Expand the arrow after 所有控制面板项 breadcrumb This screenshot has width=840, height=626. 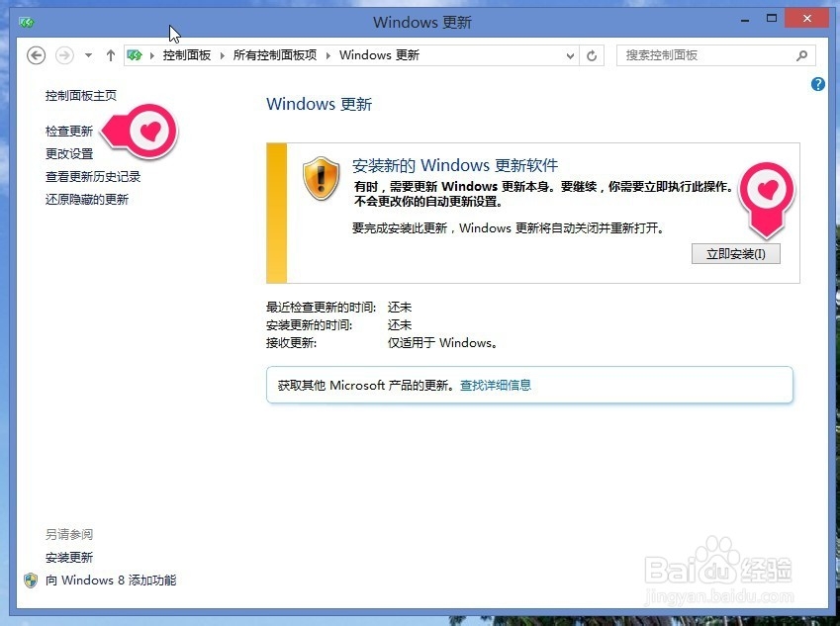click(327, 55)
